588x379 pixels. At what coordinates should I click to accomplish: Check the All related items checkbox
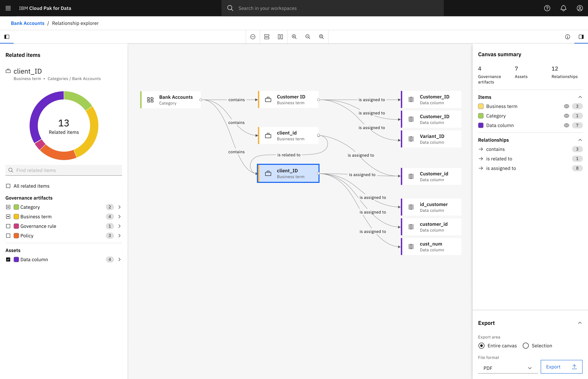click(8, 186)
